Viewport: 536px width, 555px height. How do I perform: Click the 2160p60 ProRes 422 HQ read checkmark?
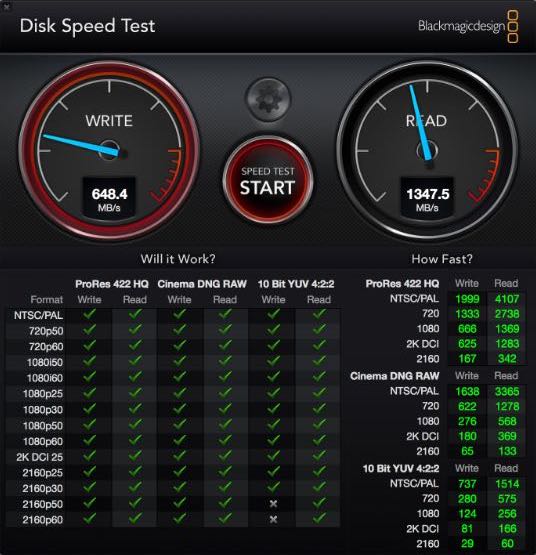135,519
